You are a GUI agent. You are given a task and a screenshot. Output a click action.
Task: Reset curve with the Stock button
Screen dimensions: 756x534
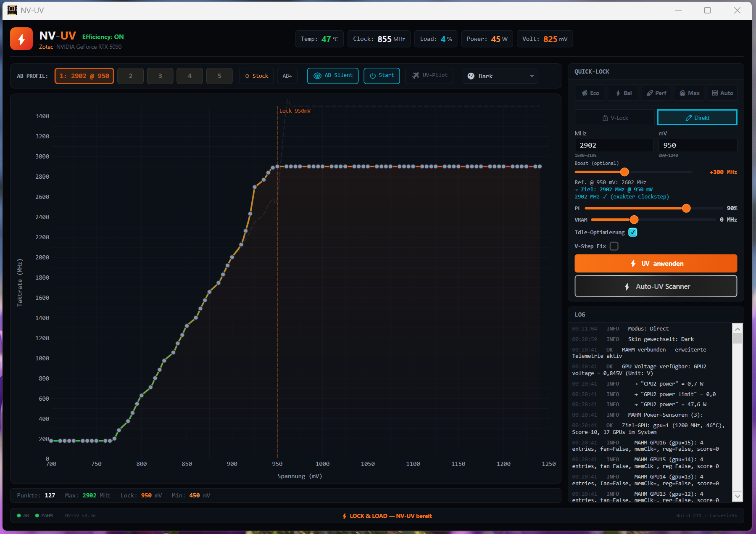click(256, 76)
